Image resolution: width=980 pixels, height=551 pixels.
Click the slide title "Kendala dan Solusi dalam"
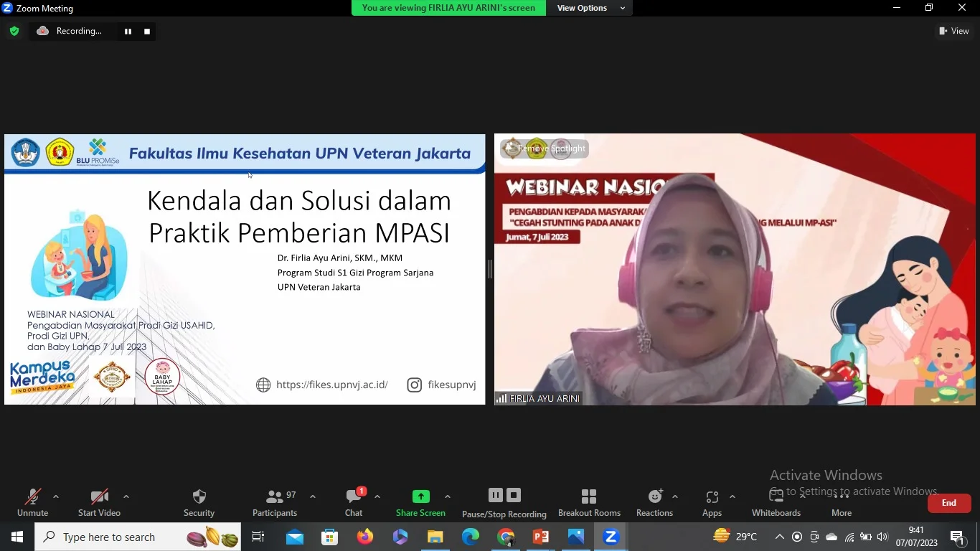tap(299, 201)
